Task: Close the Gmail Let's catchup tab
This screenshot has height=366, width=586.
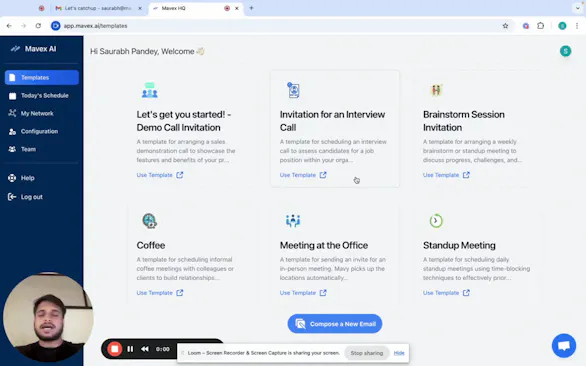Action: [140, 8]
